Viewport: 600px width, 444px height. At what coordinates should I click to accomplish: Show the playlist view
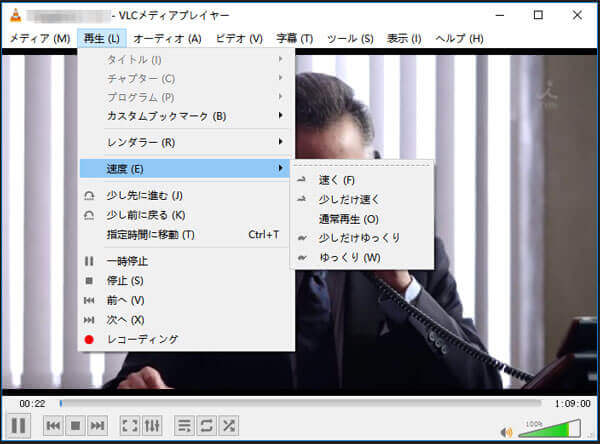[x=184, y=426]
